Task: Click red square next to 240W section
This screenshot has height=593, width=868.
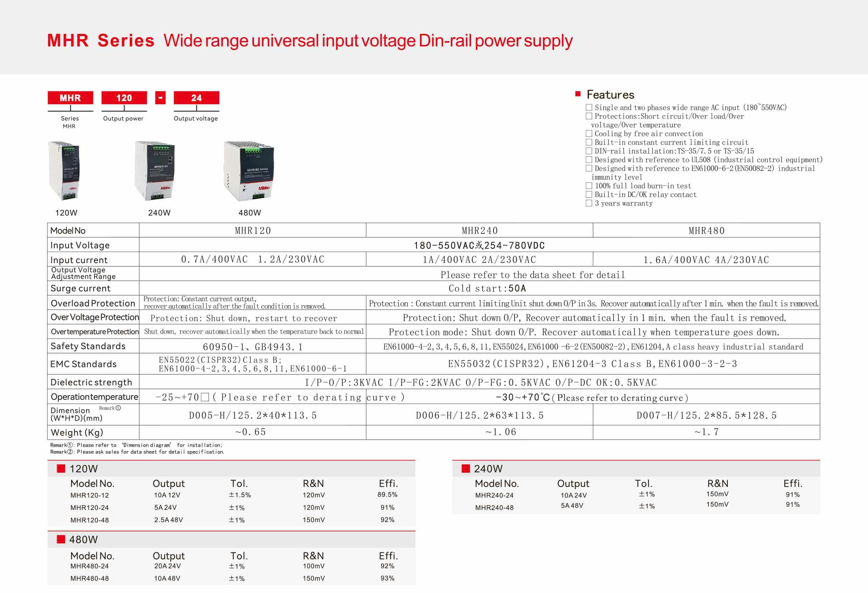Action: pyautogui.click(x=465, y=469)
